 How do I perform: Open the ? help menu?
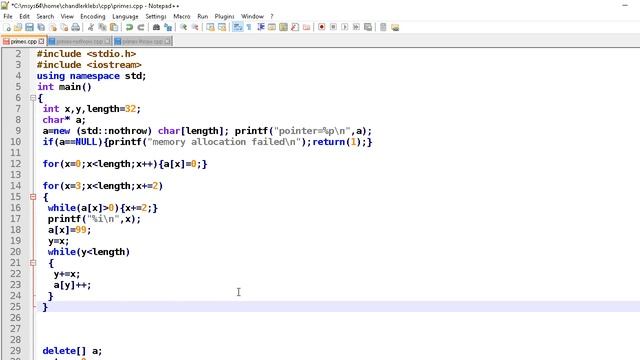tap(271, 16)
